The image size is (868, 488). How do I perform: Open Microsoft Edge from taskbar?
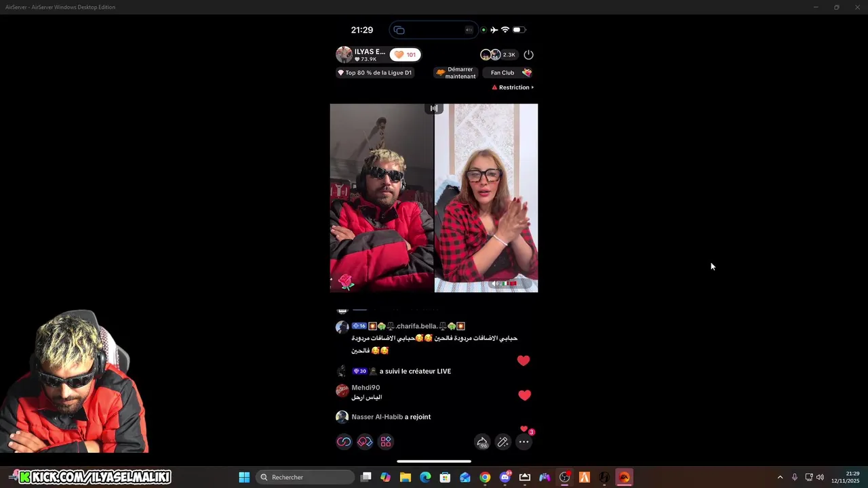point(425,477)
